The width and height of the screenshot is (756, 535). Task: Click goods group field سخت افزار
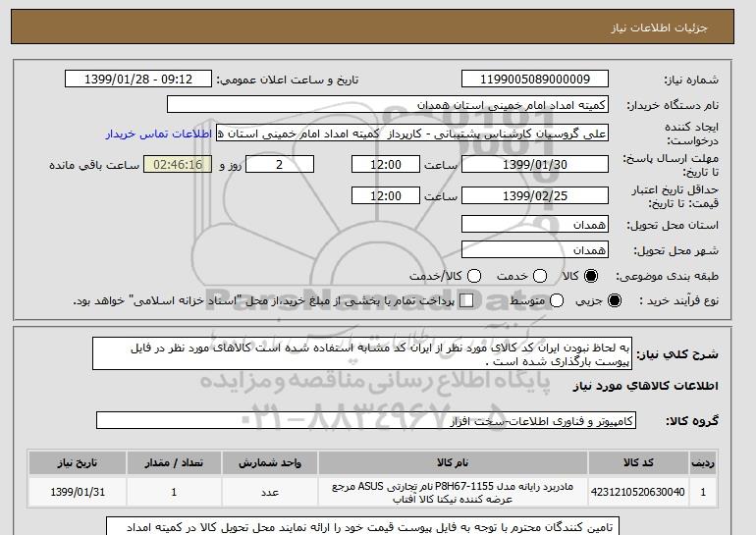pos(366,421)
